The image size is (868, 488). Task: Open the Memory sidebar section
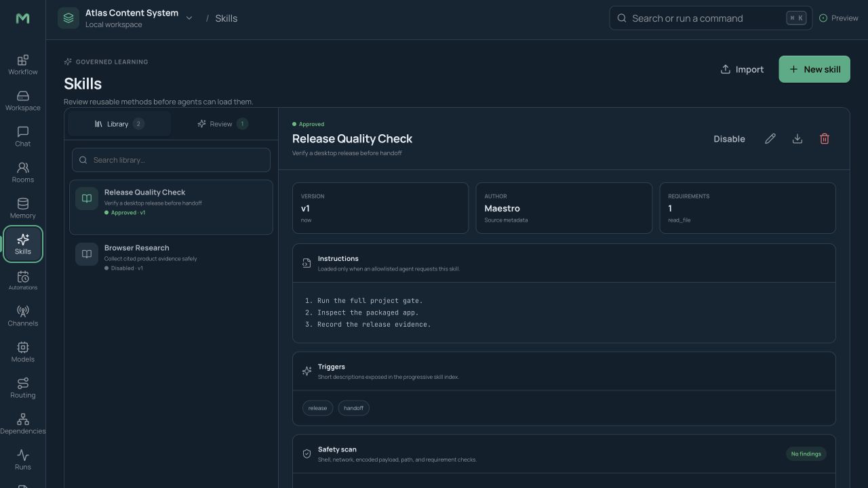(x=22, y=209)
